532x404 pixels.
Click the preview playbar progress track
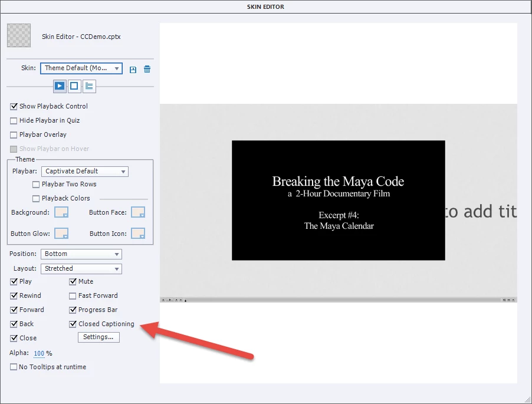pyautogui.click(x=343, y=300)
